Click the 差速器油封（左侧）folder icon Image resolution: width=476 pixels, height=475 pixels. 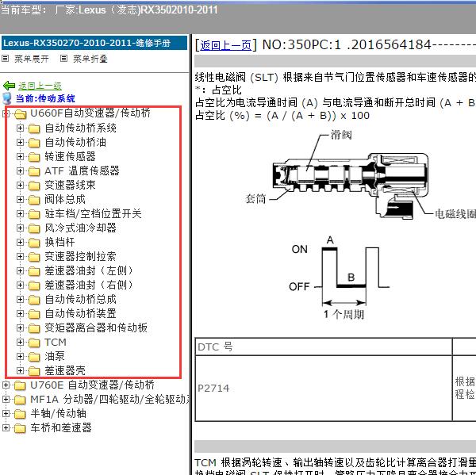tap(34, 271)
